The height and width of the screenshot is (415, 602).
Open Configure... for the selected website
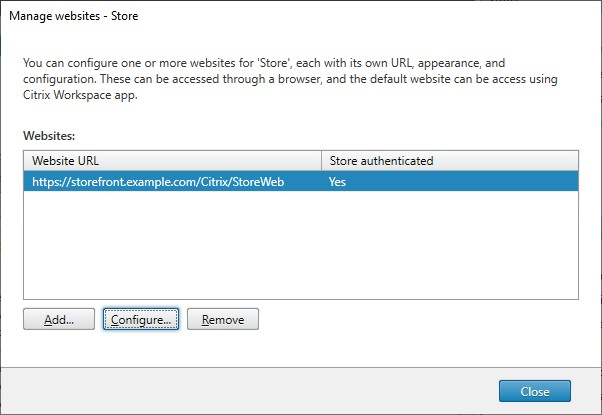point(141,319)
